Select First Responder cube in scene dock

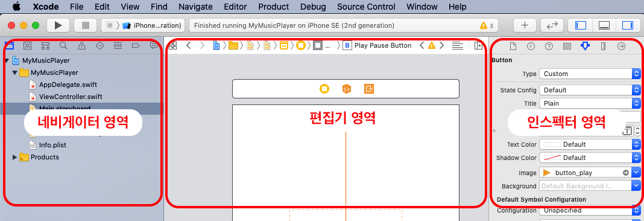[x=347, y=89]
